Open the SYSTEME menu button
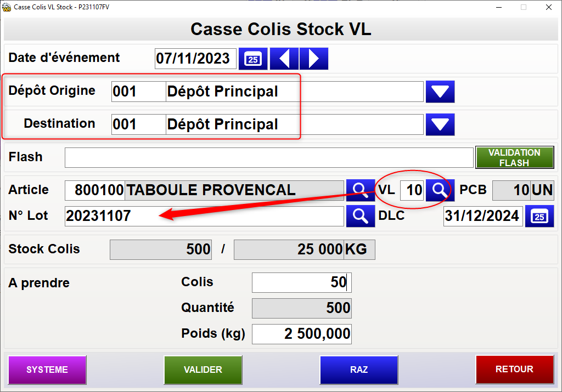The height and width of the screenshot is (392, 562). 47,370
